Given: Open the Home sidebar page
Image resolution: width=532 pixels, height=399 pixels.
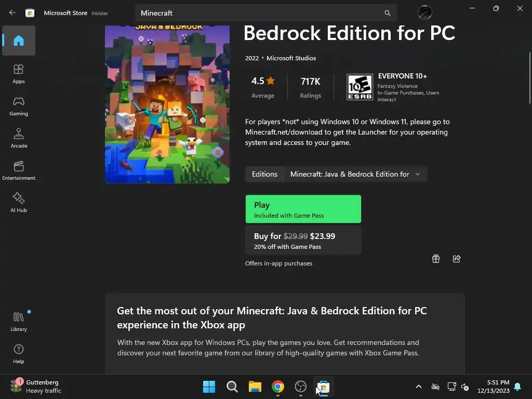Looking at the screenshot, I should tap(19, 41).
